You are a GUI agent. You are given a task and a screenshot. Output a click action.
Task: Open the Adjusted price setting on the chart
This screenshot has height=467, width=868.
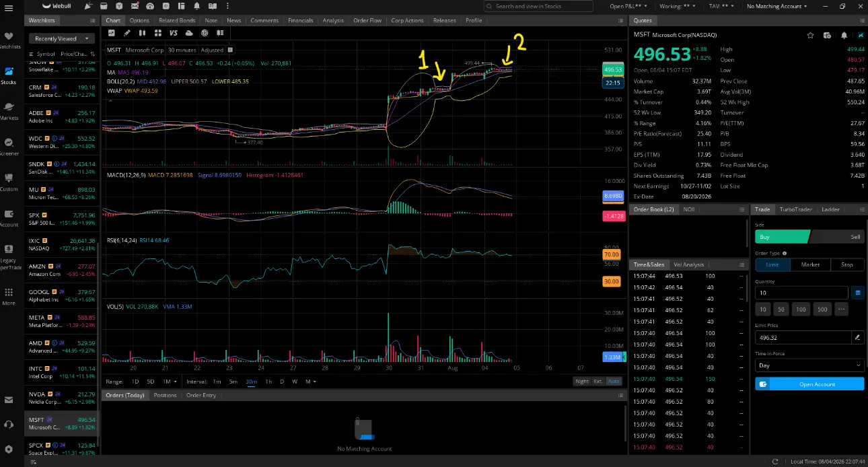212,50
